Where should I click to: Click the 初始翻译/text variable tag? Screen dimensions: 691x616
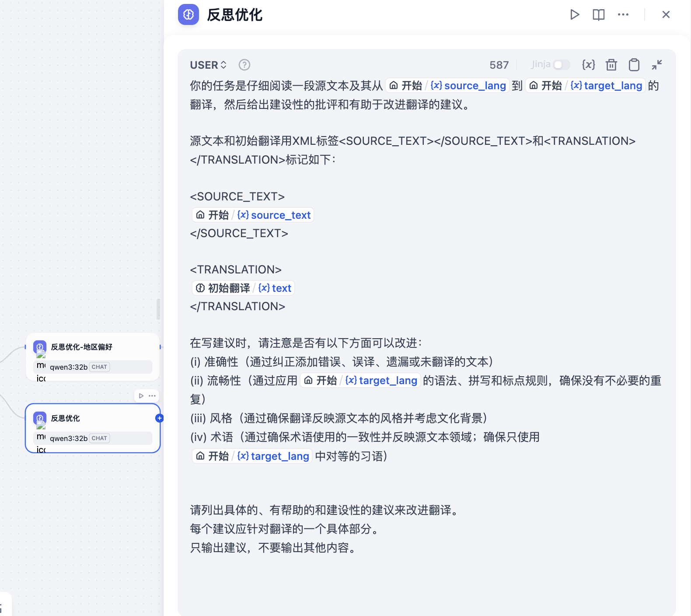tap(244, 288)
